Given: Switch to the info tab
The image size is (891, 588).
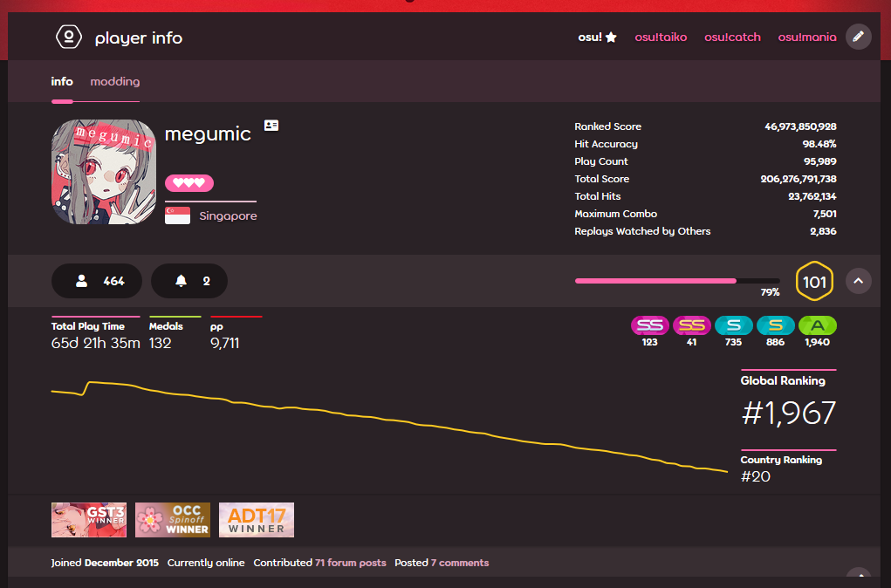Looking at the screenshot, I should [x=62, y=81].
